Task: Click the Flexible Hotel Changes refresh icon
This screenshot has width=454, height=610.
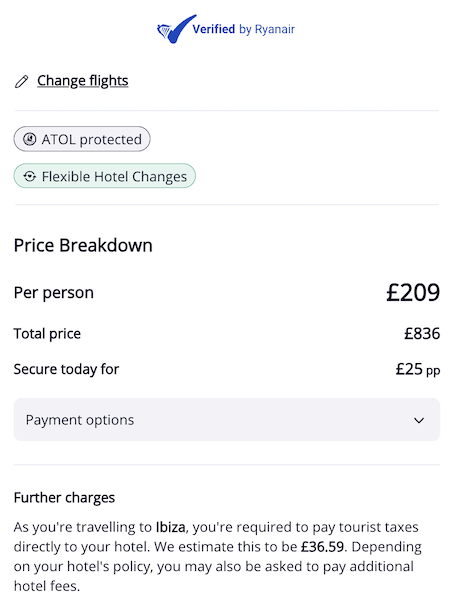Action: pos(30,176)
